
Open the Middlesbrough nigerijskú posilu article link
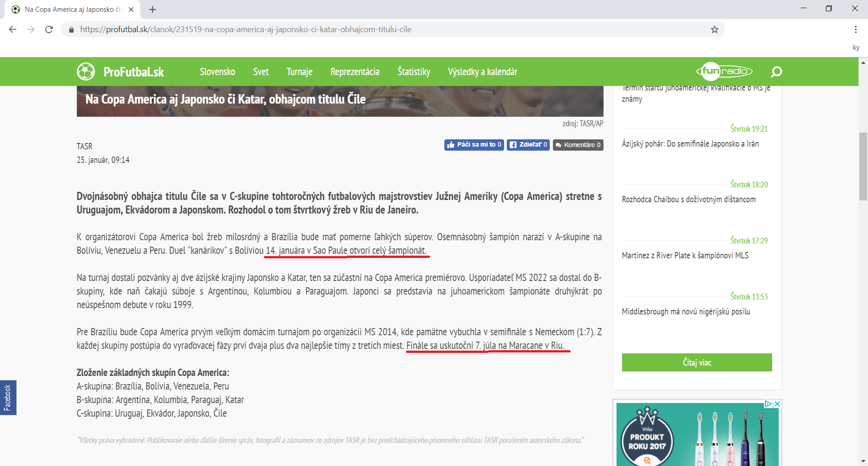[x=686, y=311]
